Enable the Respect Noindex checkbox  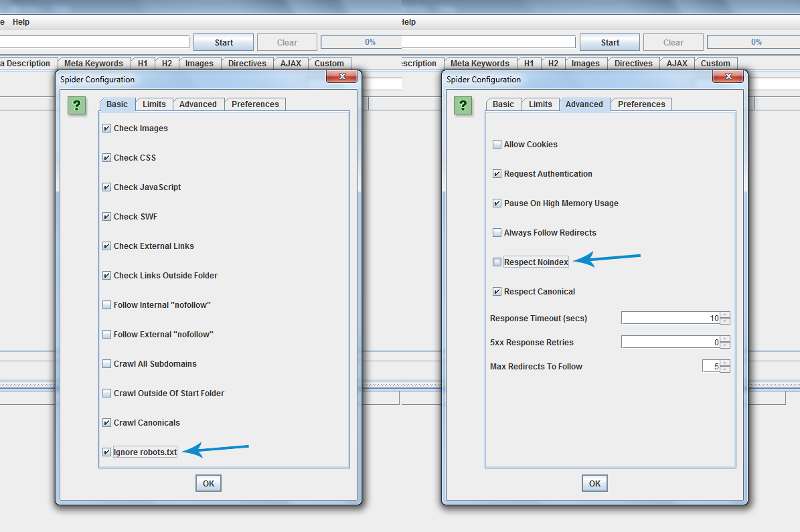tap(497, 262)
